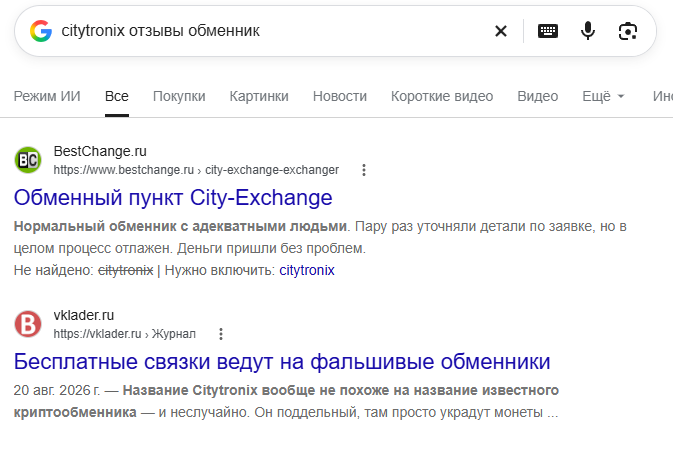
Task: Open the Покупки tab
Action: click(x=179, y=96)
